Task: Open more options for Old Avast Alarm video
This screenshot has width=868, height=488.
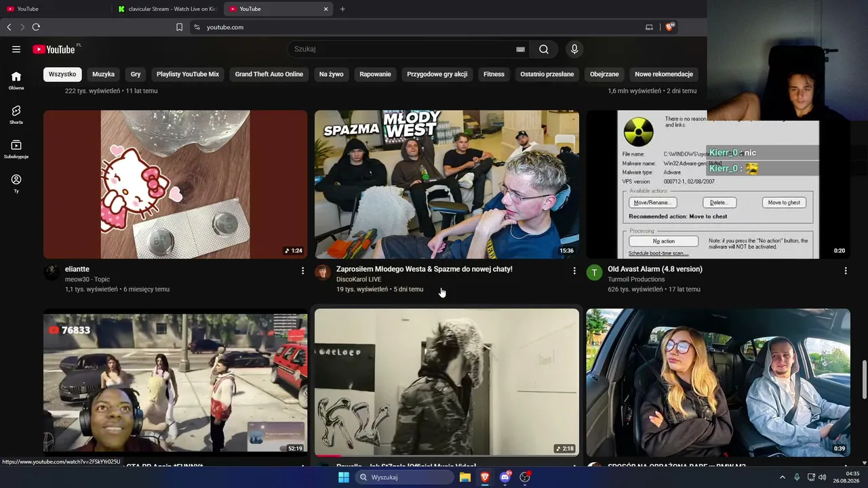Action: point(845,270)
